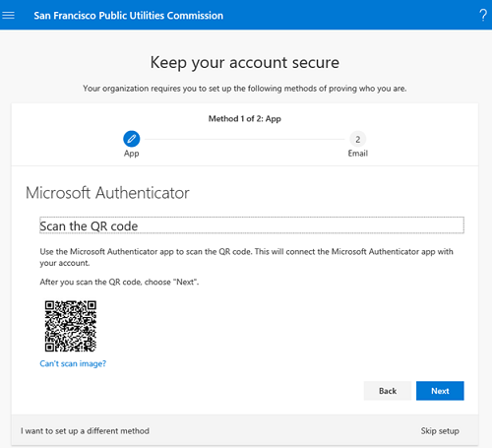The height and width of the screenshot is (448, 492).
Task: Open the "Can't scan image?" link
Action: [x=73, y=363]
